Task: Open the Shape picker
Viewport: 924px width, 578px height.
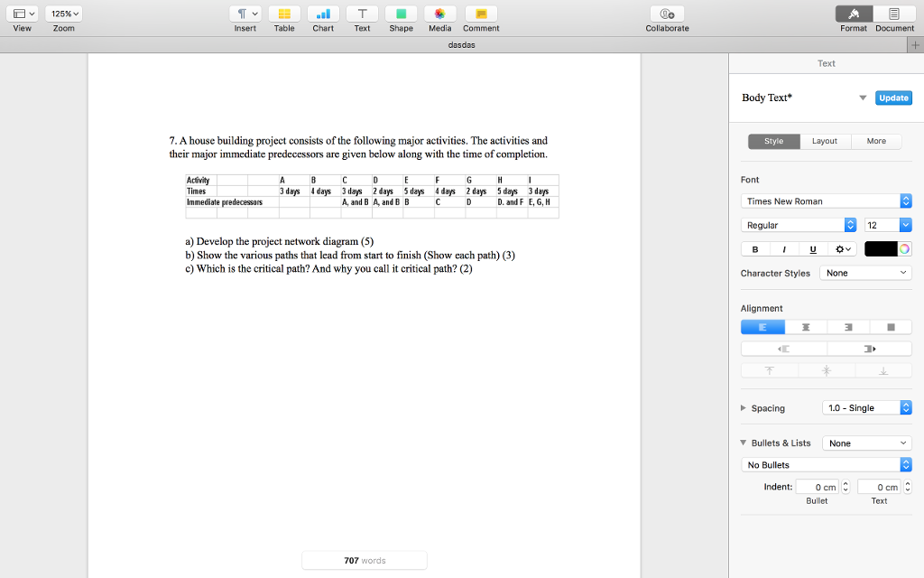Action: click(401, 14)
